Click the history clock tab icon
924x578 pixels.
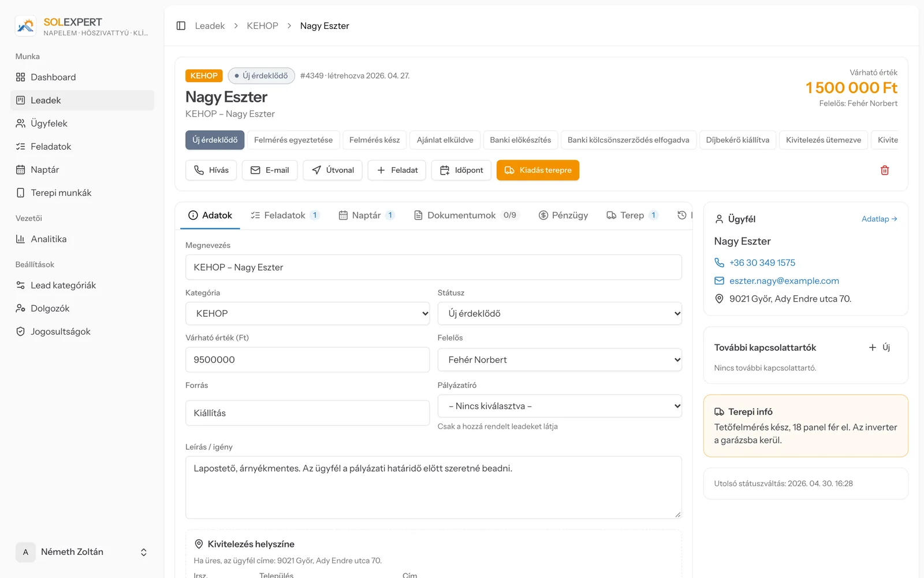[x=682, y=215]
